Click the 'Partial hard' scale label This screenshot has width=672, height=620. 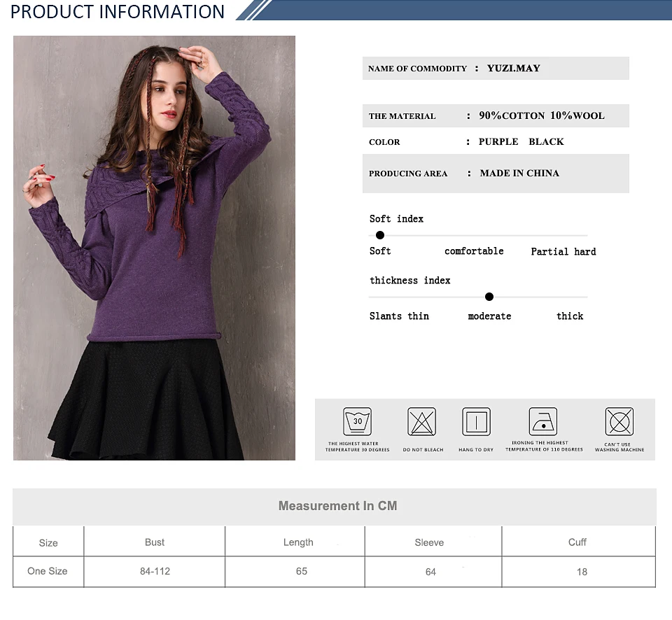563,251
